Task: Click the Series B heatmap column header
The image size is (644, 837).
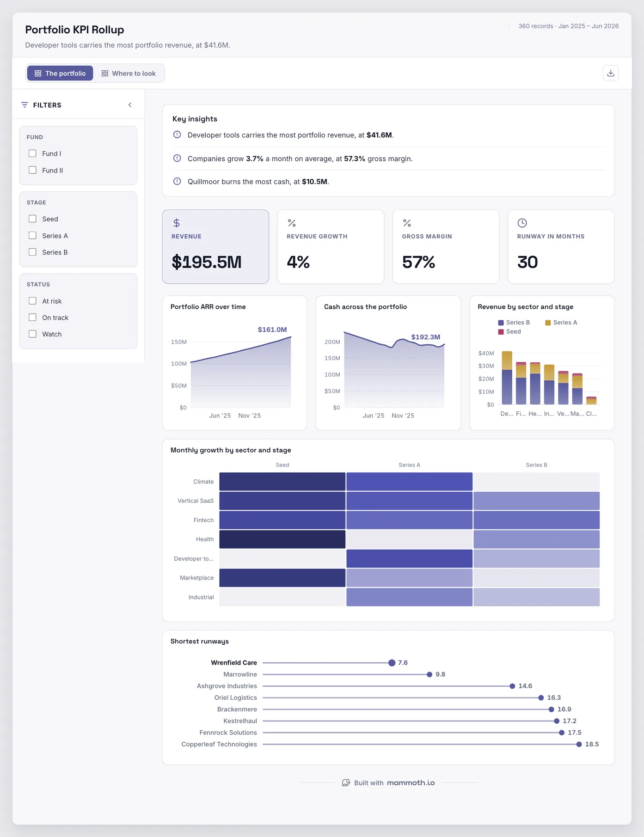Action: (x=536, y=465)
